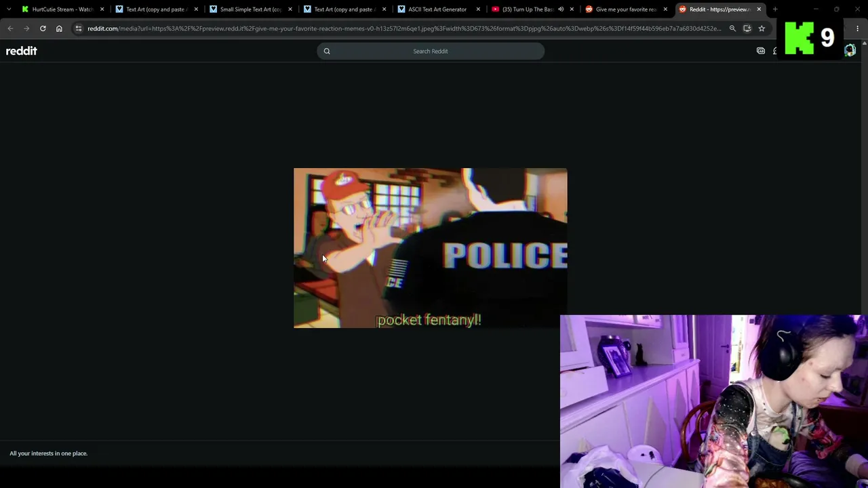Open the browser home page
The height and width of the screenshot is (488, 868).
click(59, 28)
